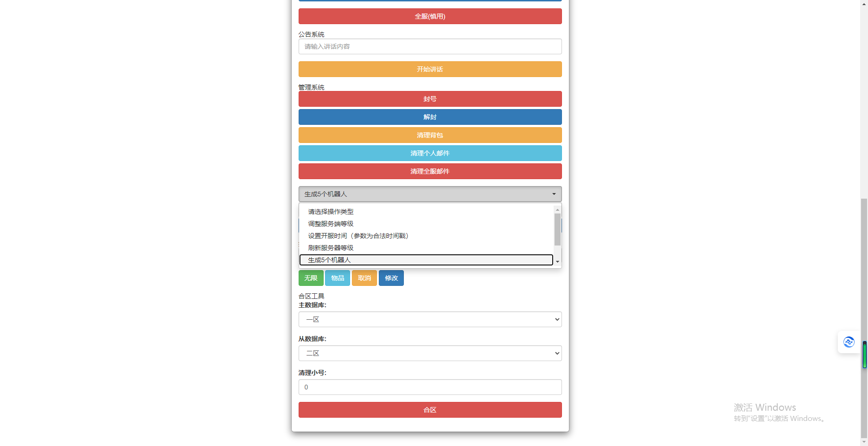
Task: Click the red 全服(慎用) button
Action: (430, 16)
